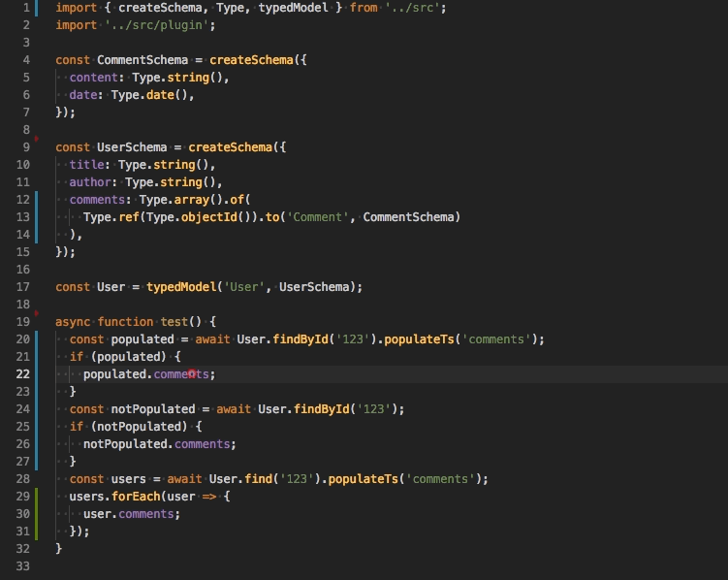Click the 'to' method on line 13
This screenshot has height=580, width=728.
tap(272, 217)
